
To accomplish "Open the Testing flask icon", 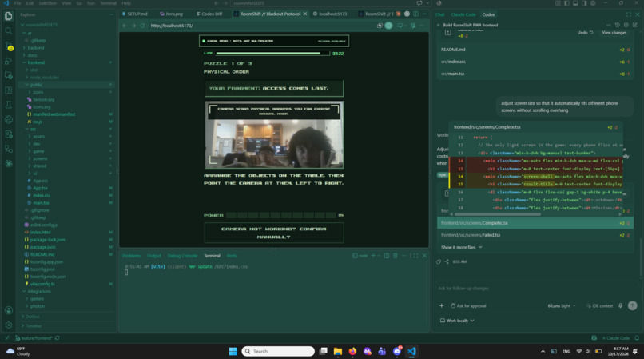I will coord(8,105).
